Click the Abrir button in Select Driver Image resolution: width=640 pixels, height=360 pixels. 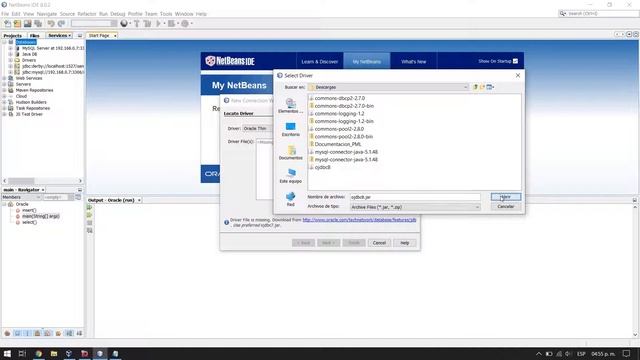point(506,197)
